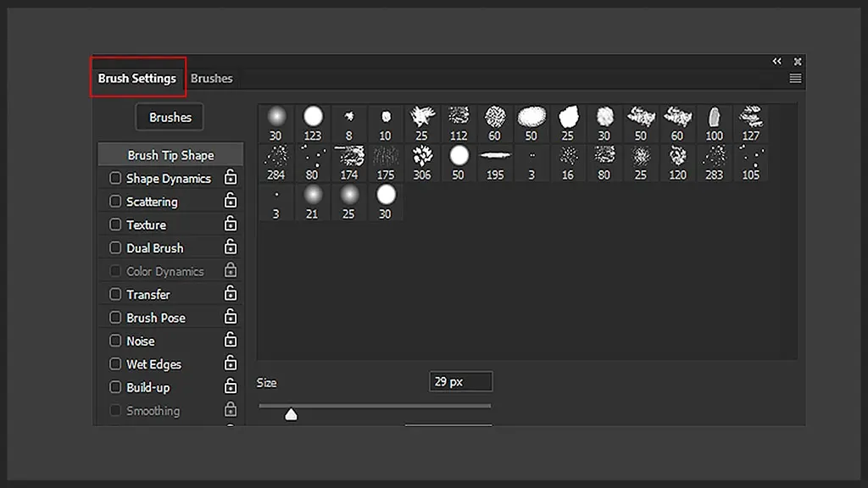Open Texture options via its label
The width and height of the screenshot is (868, 488).
coord(146,225)
